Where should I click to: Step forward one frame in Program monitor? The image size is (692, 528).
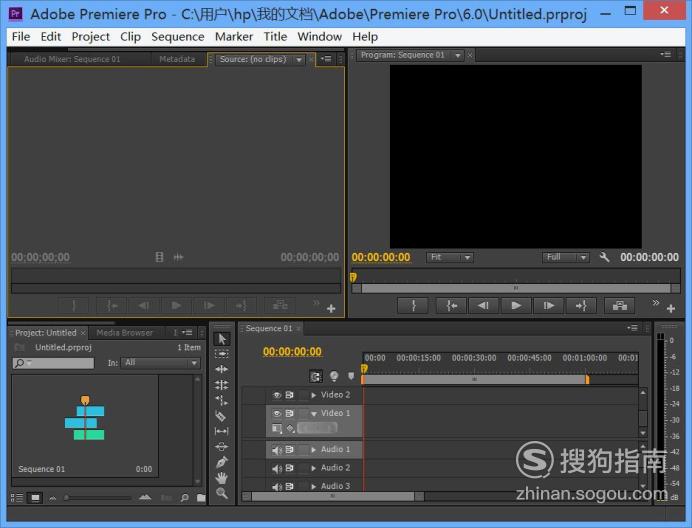point(549,305)
